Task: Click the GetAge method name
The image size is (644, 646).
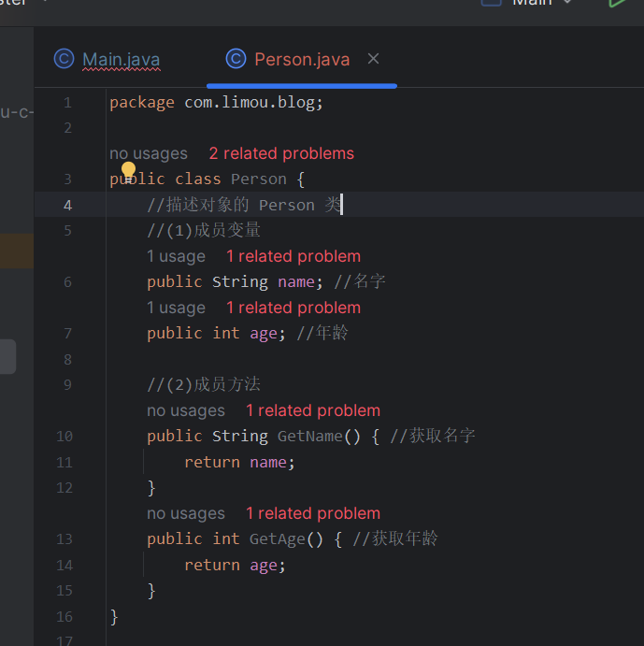Action: pos(277,538)
